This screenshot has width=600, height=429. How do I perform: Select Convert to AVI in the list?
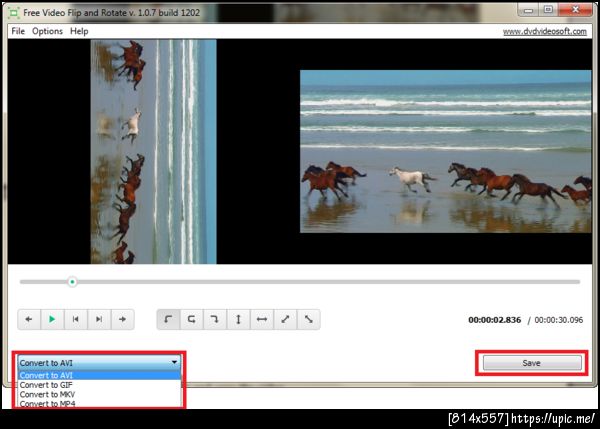[x=99, y=375]
